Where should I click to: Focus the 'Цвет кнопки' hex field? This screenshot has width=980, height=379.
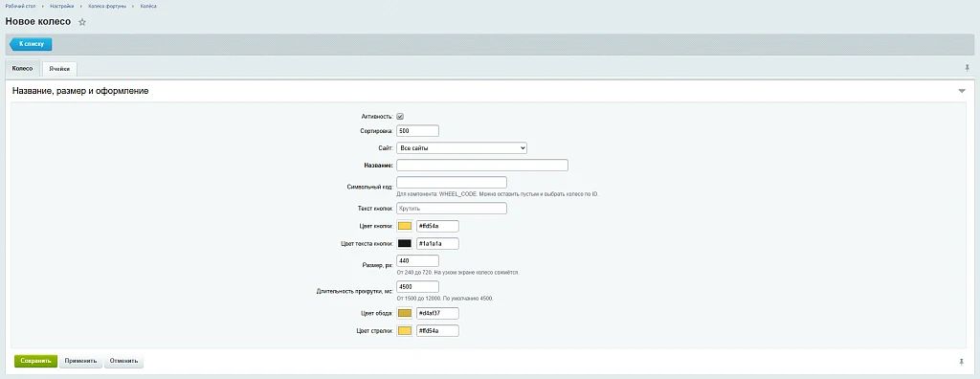point(437,226)
